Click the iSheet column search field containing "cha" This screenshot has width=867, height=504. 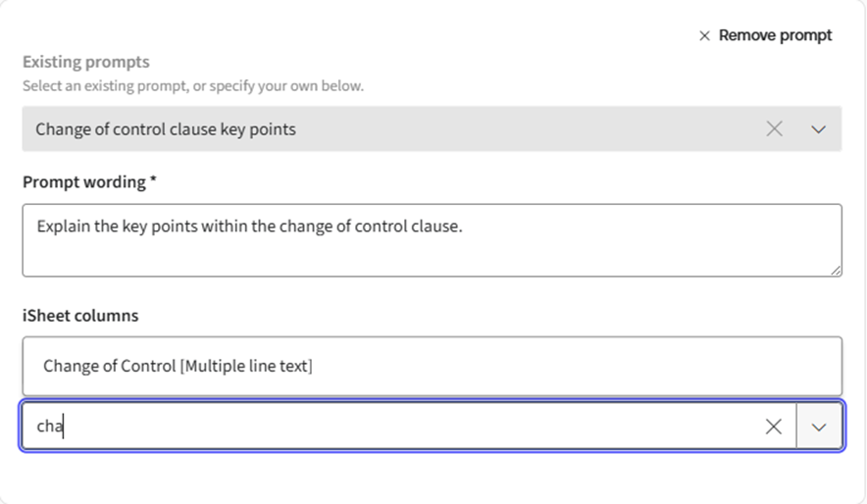(392, 427)
